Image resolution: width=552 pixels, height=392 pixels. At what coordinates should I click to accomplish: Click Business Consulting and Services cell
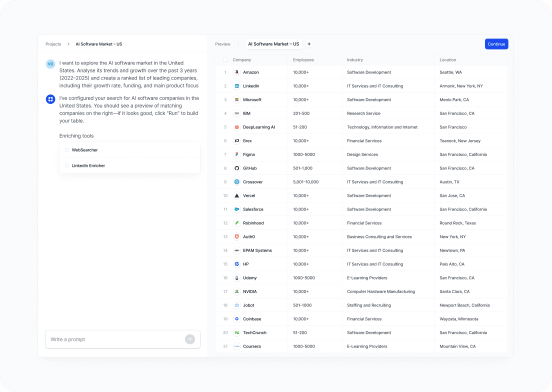coord(379,237)
